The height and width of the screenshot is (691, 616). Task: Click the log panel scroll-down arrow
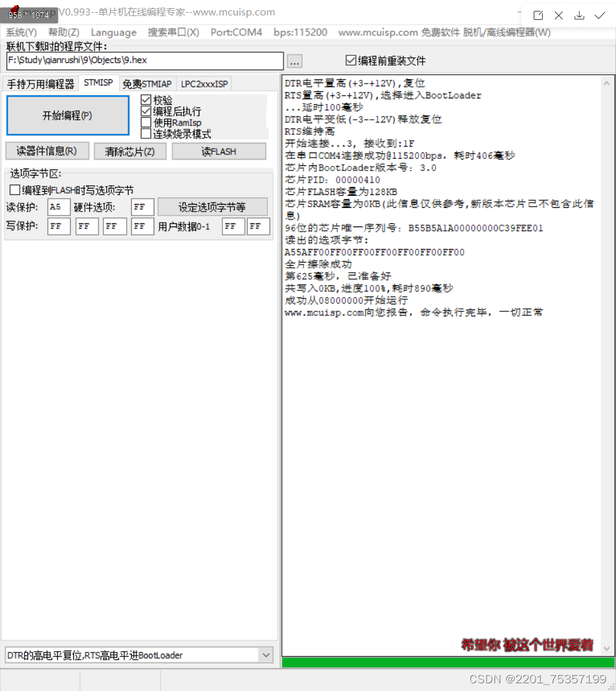[x=607, y=649]
